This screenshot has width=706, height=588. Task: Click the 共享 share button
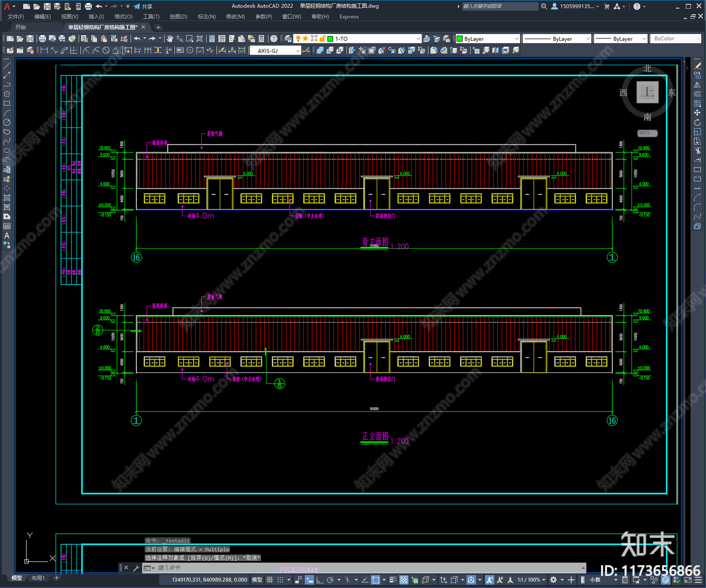[143, 6]
